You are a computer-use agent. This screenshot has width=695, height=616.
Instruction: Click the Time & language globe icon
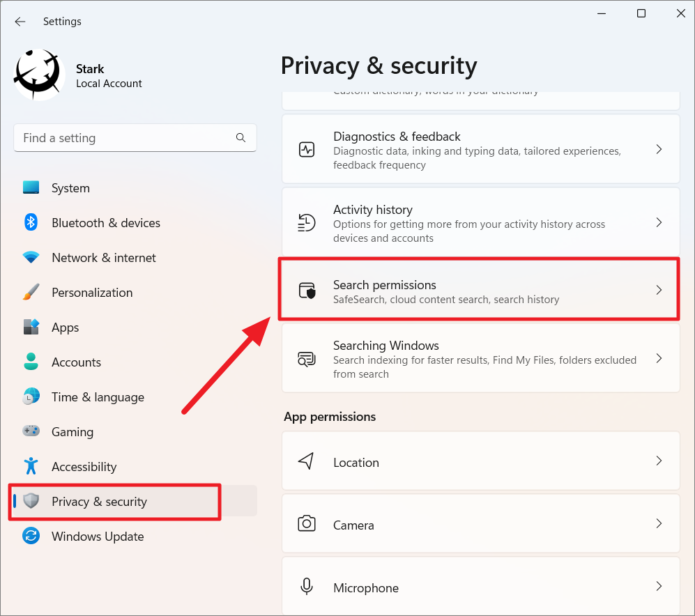[x=31, y=396]
